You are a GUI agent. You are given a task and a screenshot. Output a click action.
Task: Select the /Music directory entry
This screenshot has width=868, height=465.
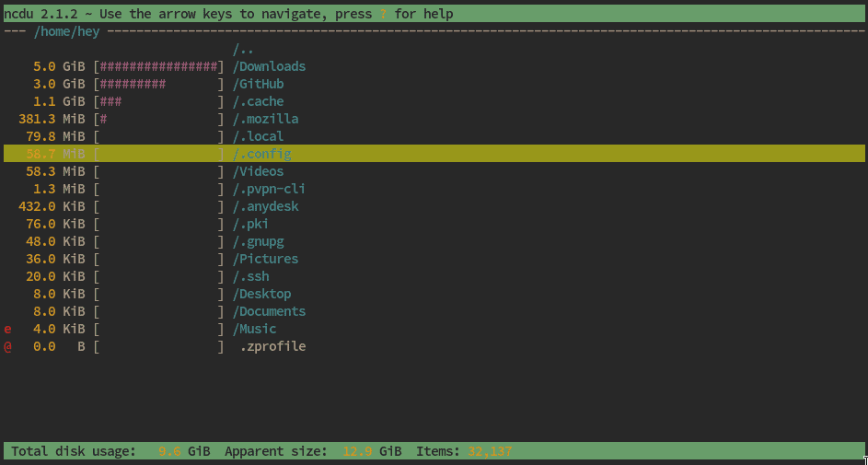pyautogui.click(x=254, y=330)
